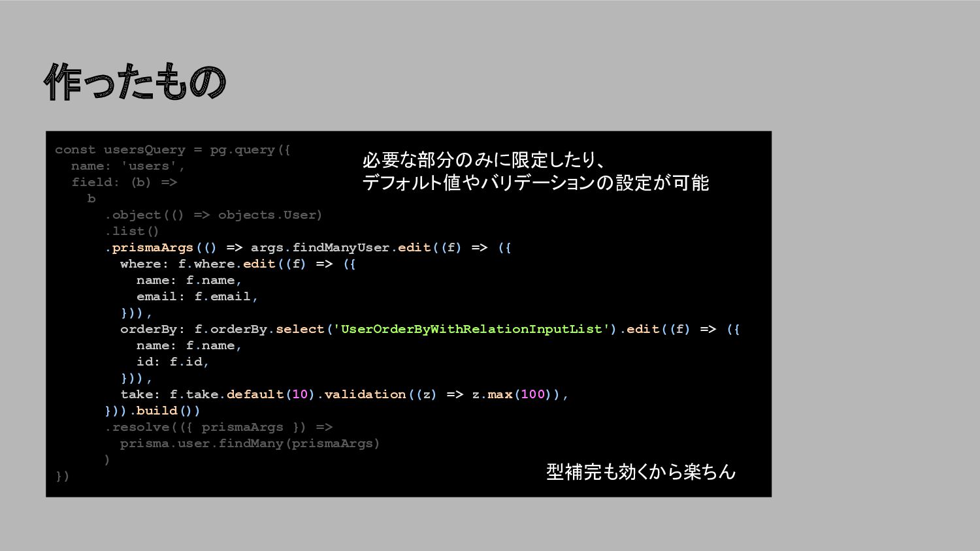
Task: Click the caption 型補完も効くから楽ちん
Action: coord(641,471)
